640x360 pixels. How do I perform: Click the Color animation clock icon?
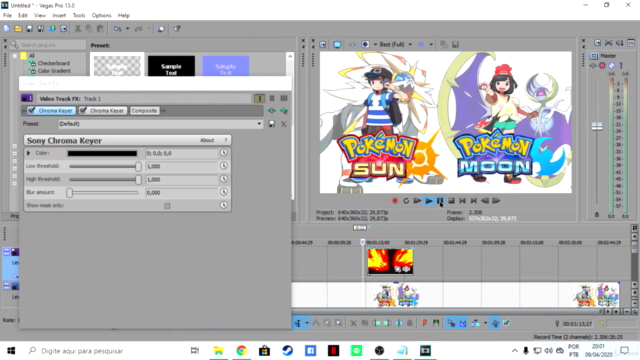(x=224, y=153)
